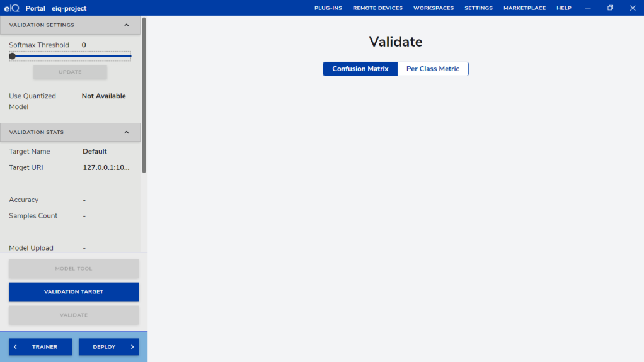Open the Workspaces menu
Screen dimensions: 644x362
[x=434, y=8]
